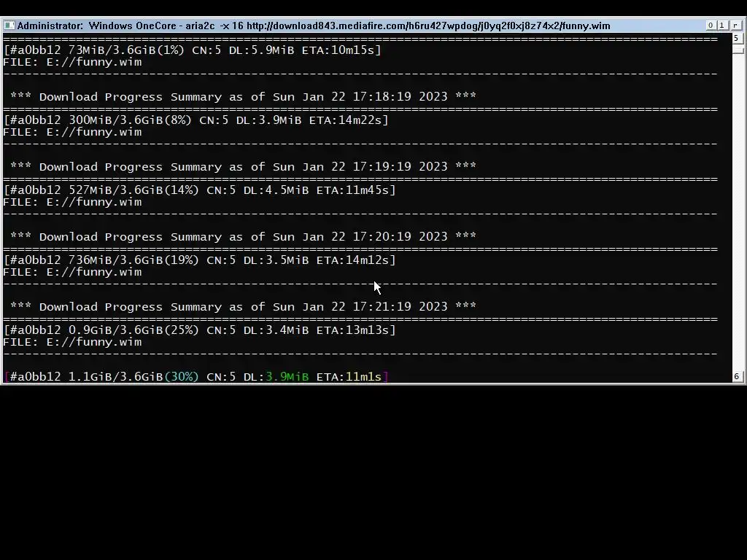Click 'FILE: E://funny.wim' under the 14% line
Viewport: 747px width, 560px height.
tap(72, 202)
